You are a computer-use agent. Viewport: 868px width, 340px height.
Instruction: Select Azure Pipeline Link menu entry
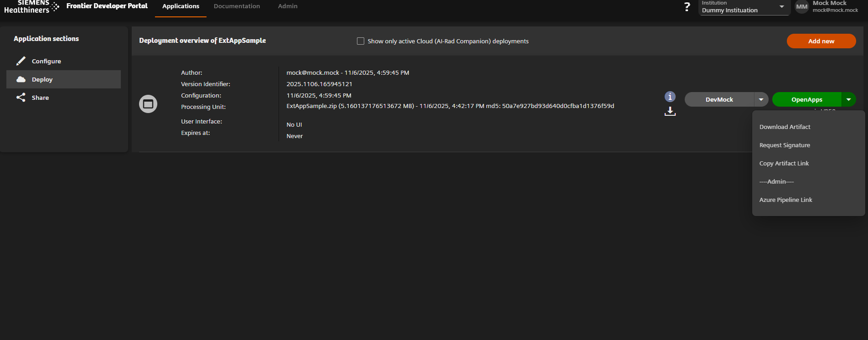pyautogui.click(x=785, y=200)
